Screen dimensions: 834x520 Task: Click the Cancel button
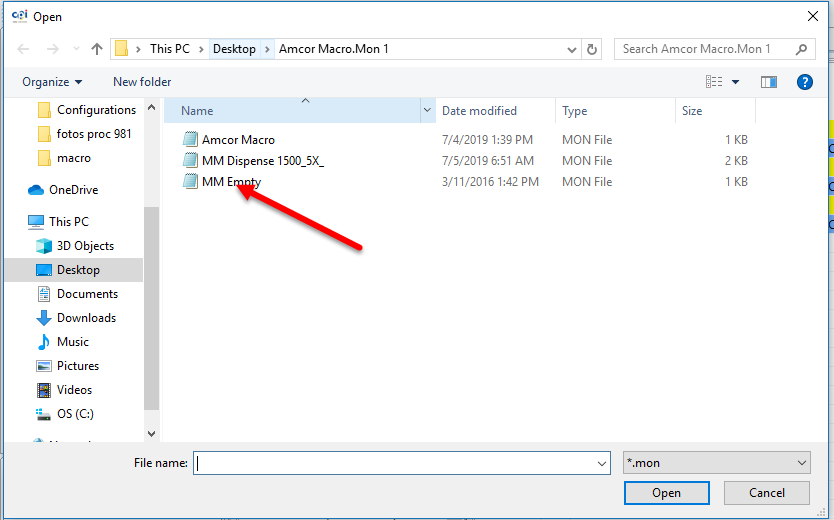[x=767, y=493]
